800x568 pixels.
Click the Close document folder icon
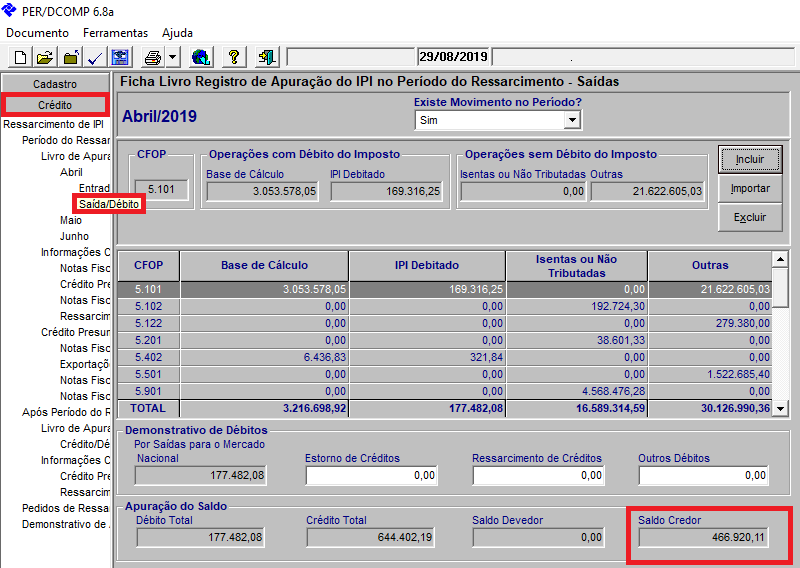pos(71,57)
